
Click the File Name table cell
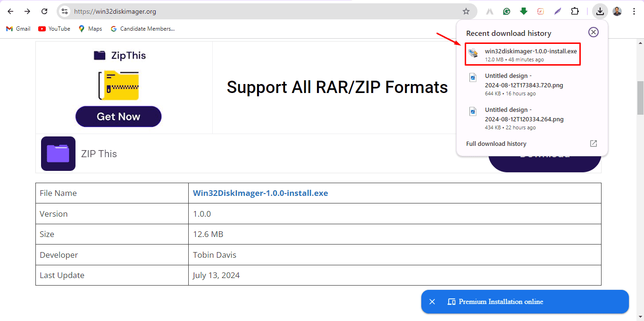point(112,193)
